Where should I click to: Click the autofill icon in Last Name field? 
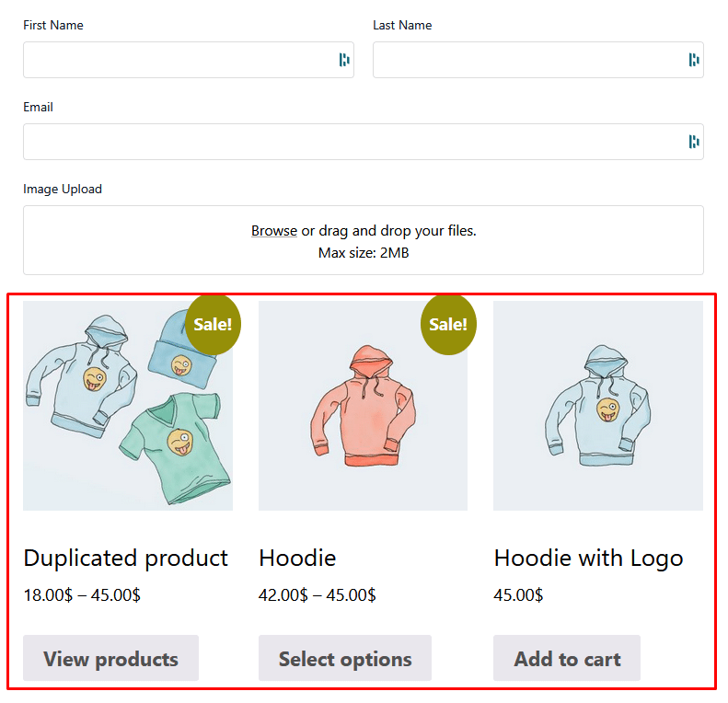point(694,60)
